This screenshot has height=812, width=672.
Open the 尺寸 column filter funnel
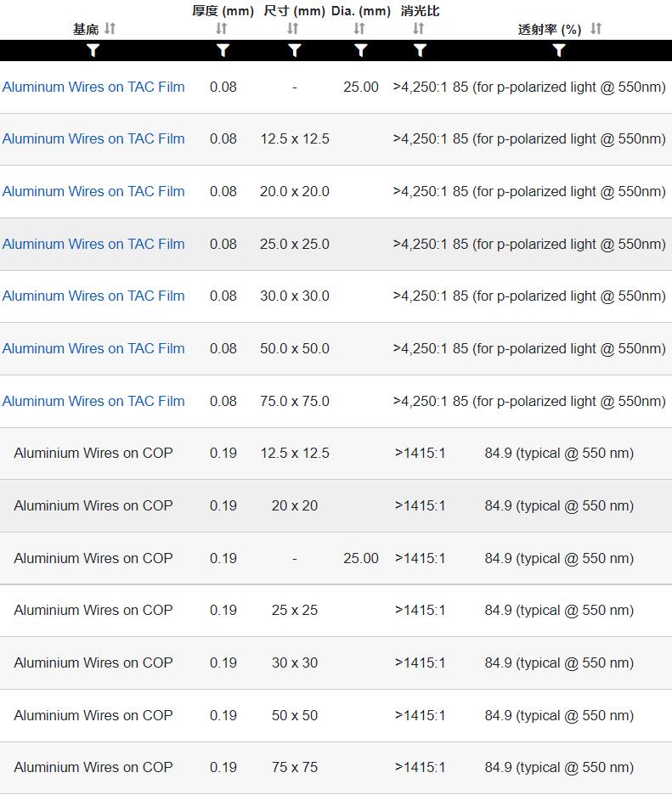click(294, 50)
